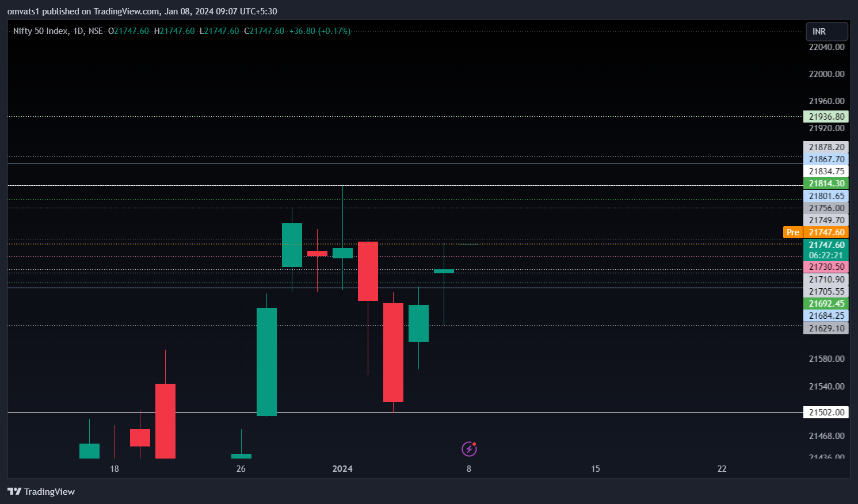Click the white 21502.00 price label
Viewport: 858px width, 504px height.
826,413
